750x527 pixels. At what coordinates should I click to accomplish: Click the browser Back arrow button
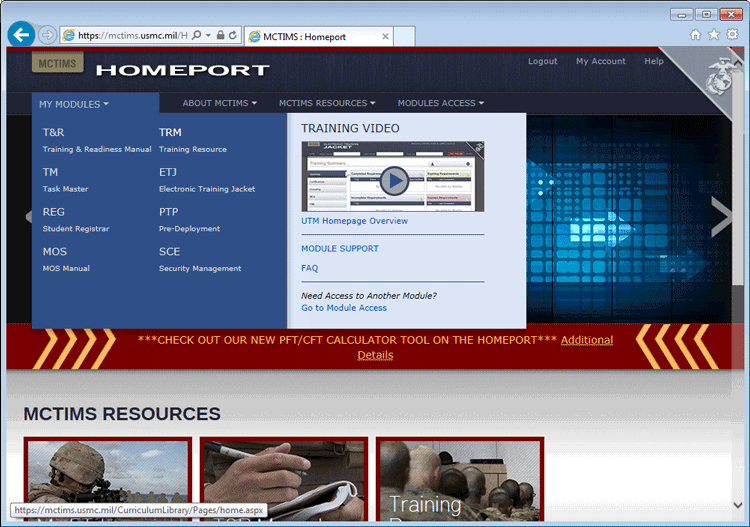[21, 34]
